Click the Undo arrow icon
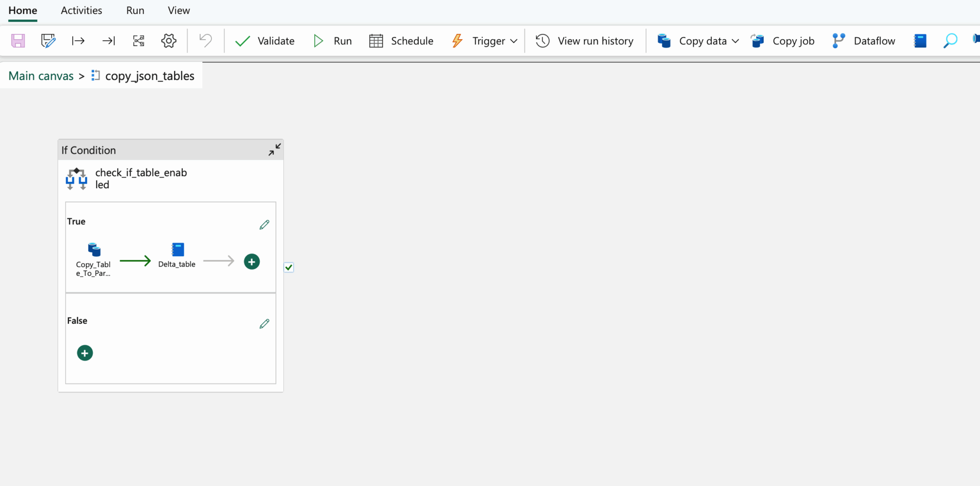 206,40
